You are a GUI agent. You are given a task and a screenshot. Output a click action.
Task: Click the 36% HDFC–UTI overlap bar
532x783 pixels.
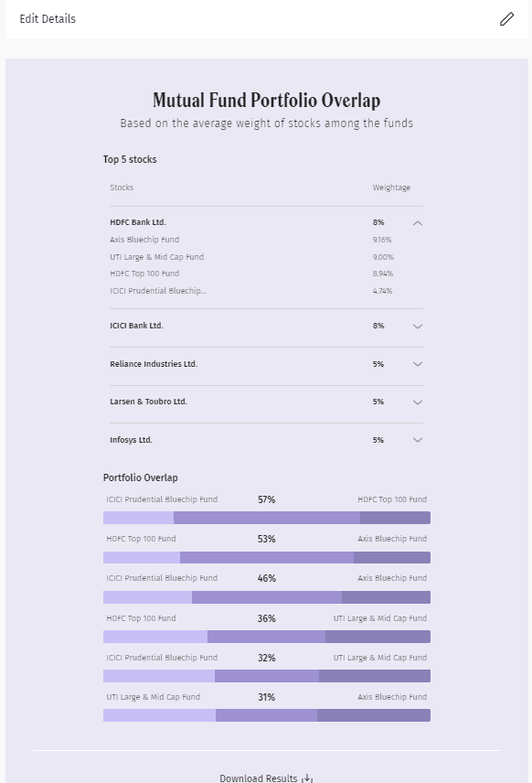[267, 637]
